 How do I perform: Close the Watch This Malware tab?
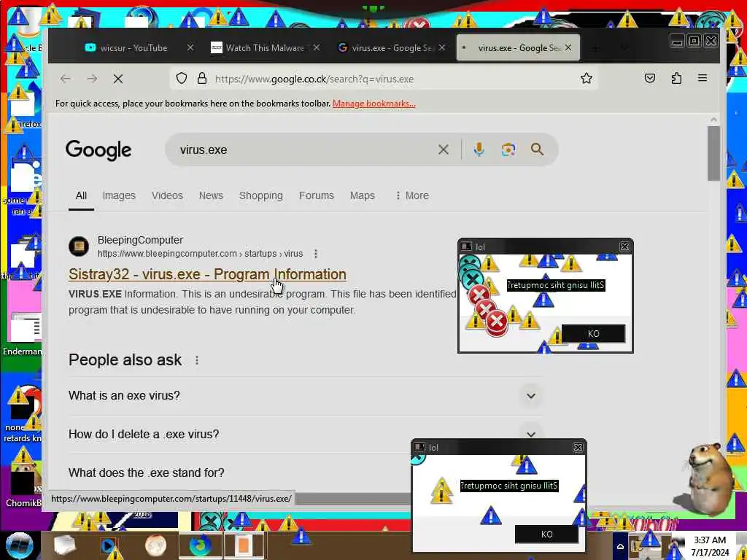[x=317, y=47]
